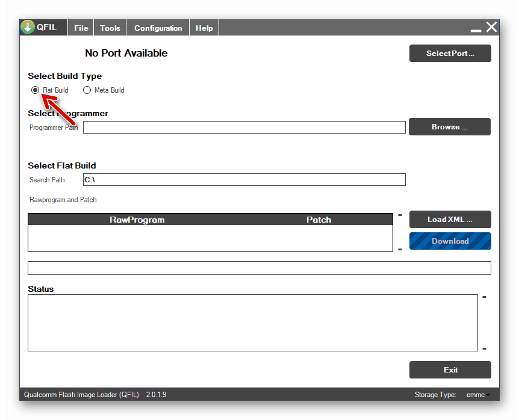
Task: Exit the QFIL application
Action: point(450,369)
